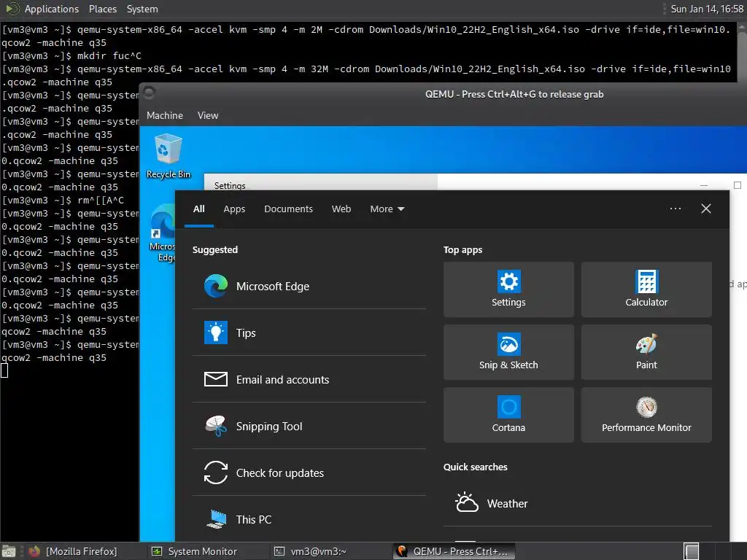Open This PC from suggestions

tap(309, 519)
